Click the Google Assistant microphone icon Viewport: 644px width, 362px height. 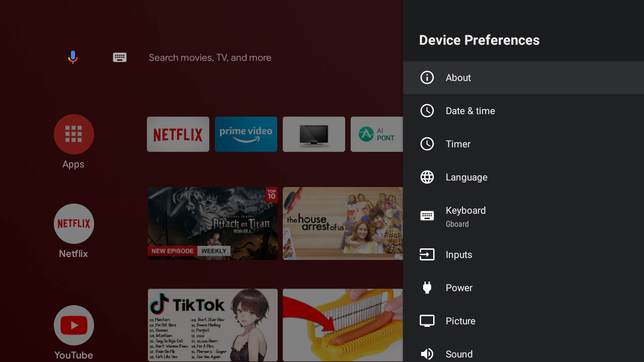[73, 57]
